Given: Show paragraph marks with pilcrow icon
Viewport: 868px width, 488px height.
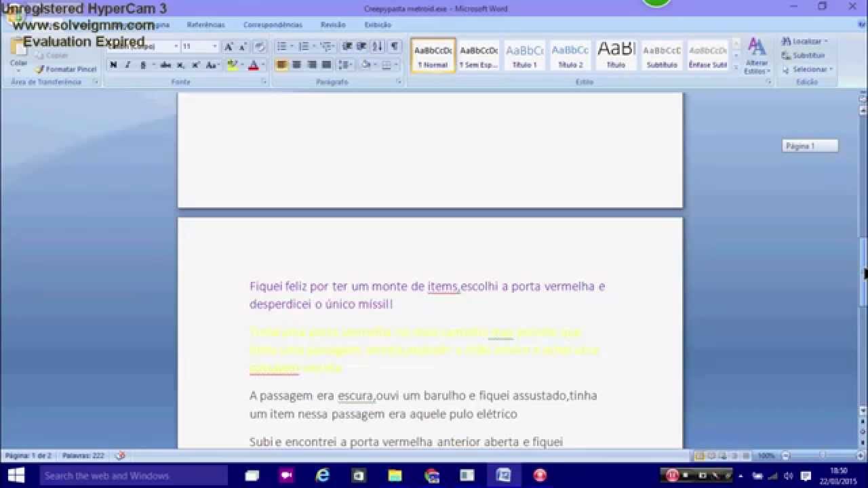Looking at the screenshot, I should point(394,47).
